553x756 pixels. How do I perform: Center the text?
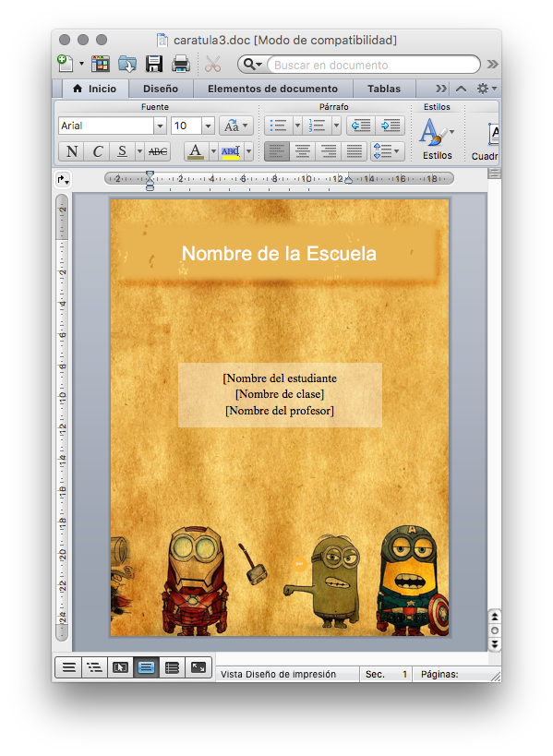[303, 151]
